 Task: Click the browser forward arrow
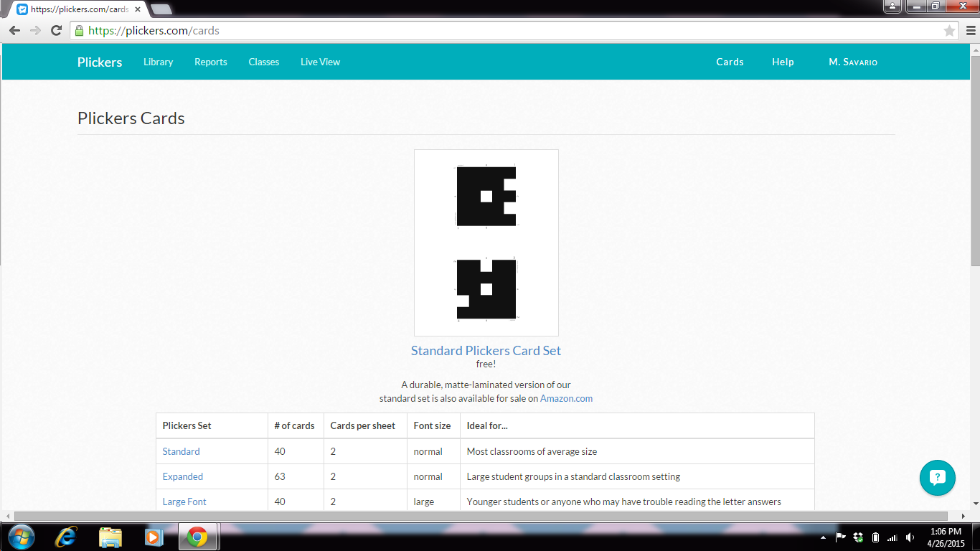(x=35, y=31)
